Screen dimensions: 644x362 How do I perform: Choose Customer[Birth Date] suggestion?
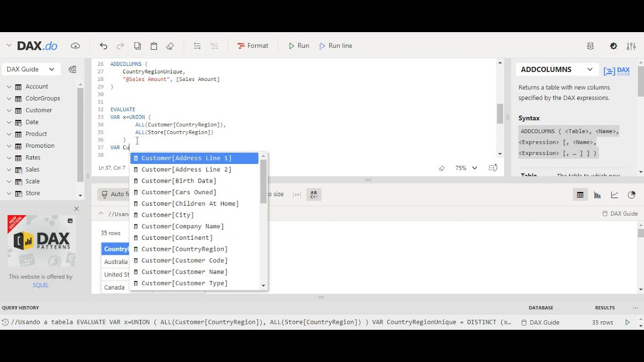point(194,181)
